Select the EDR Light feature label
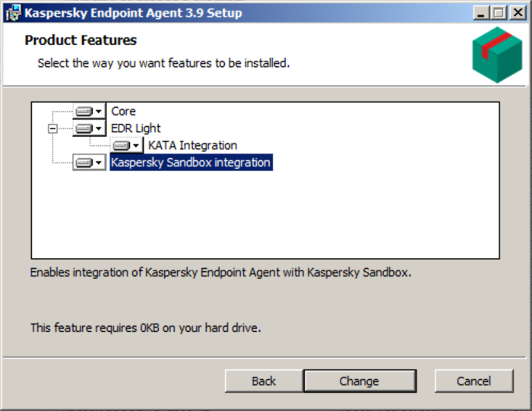Screen dimensions: 532x411 tap(136, 128)
